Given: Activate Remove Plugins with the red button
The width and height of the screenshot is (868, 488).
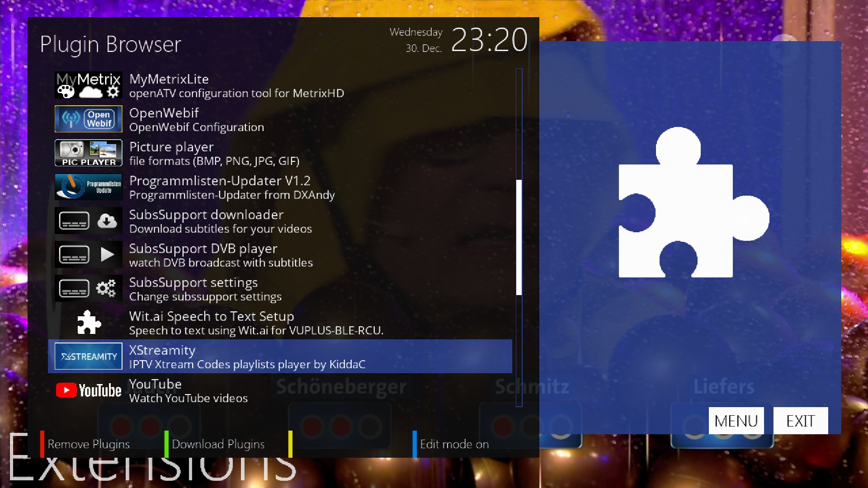Looking at the screenshot, I should (x=89, y=444).
